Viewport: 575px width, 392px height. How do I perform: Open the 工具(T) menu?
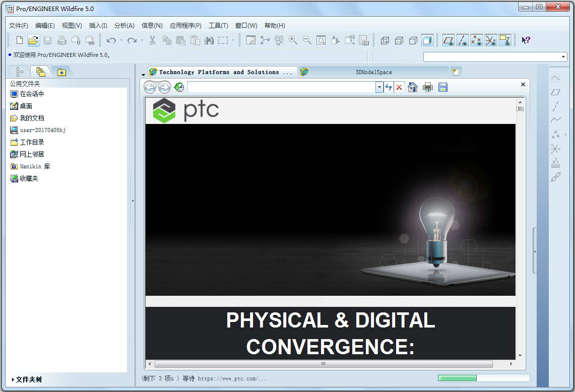218,26
